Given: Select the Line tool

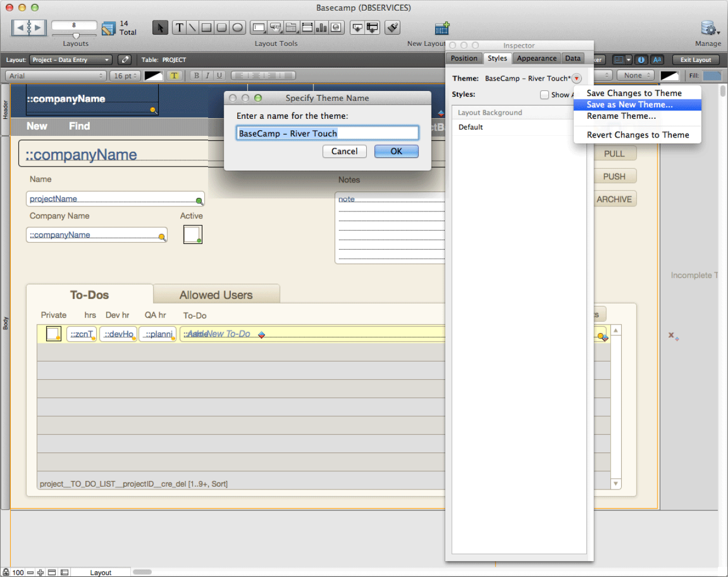Looking at the screenshot, I should 192,27.
